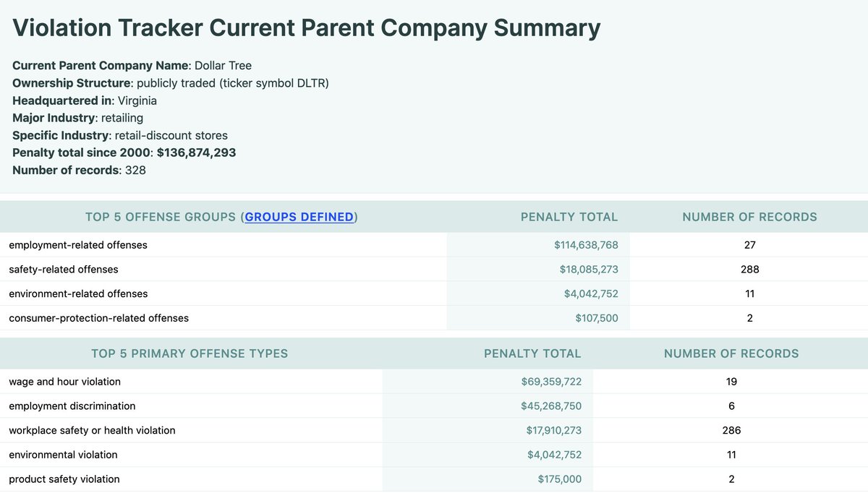Click the wage and hour violation row label
868x493 pixels.
point(65,382)
